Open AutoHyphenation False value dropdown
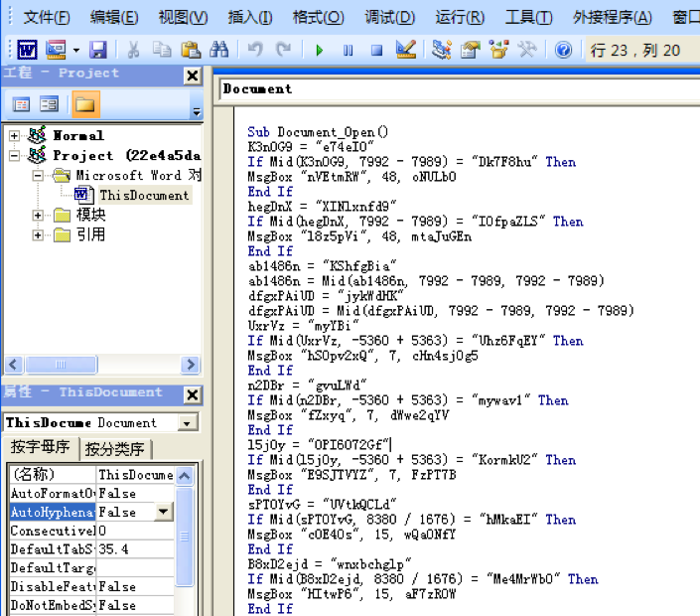 pyautogui.click(x=164, y=512)
